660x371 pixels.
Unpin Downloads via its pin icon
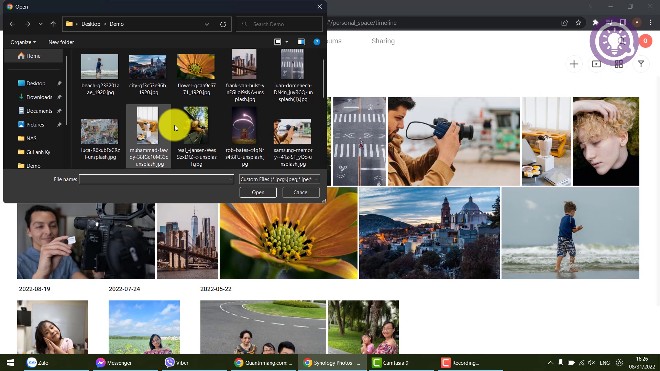pos(59,97)
